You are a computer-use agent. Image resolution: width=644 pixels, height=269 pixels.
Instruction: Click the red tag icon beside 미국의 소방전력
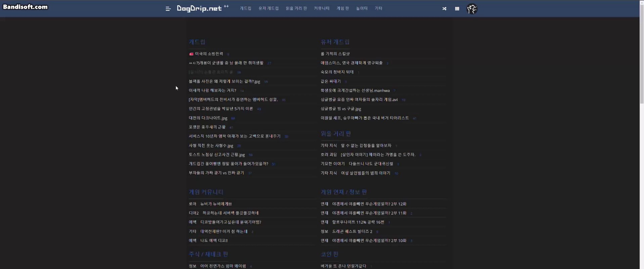(191, 54)
